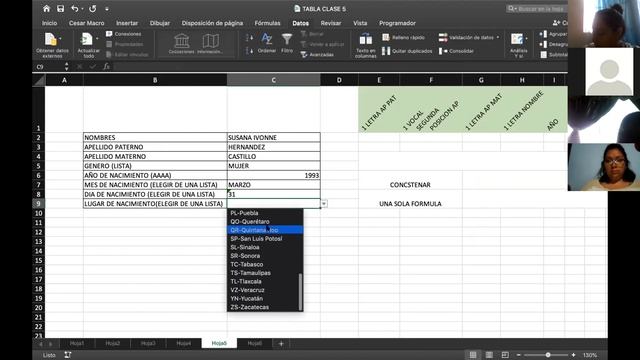The height and width of the screenshot is (360, 640).
Task: Click the Consolidar button
Action: coord(456,51)
